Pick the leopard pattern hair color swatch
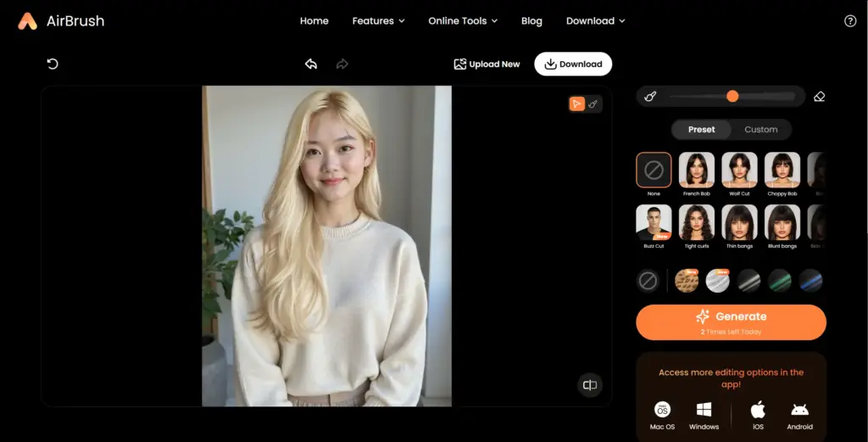Screen dimensions: 868x442 tap(687, 281)
